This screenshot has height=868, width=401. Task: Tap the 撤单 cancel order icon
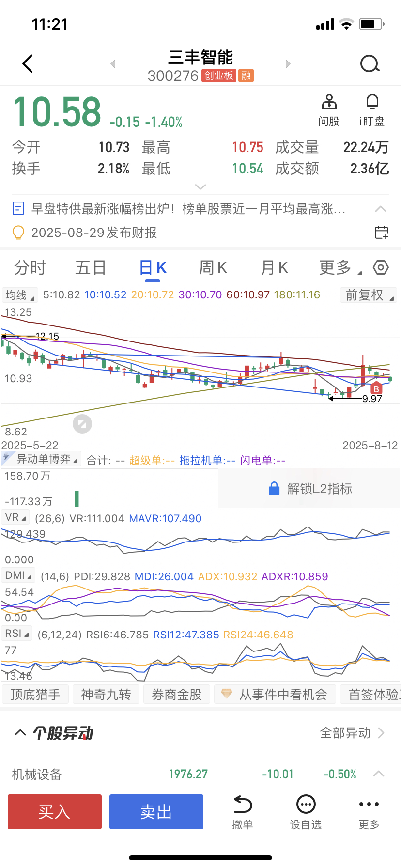[x=243, y=805]
